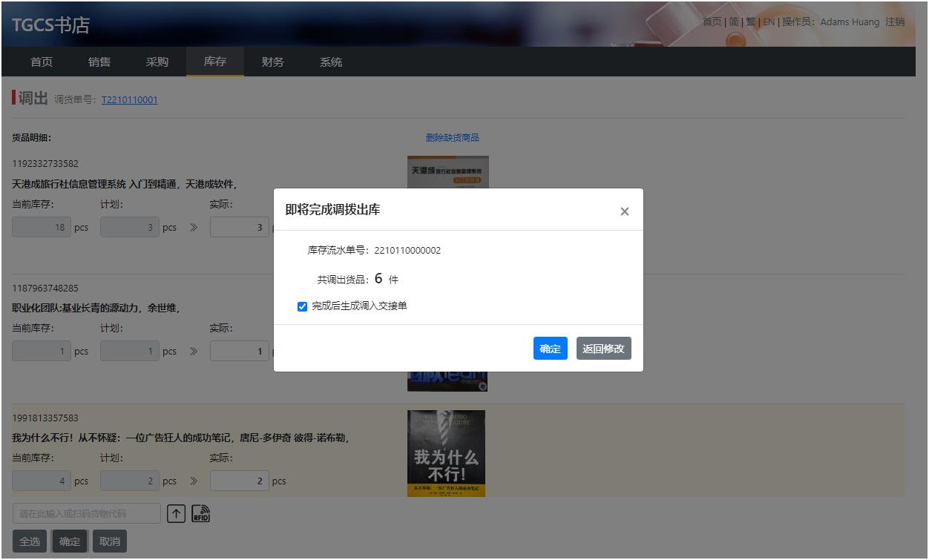Click 返回修改 button
Screen dimensions: 929x560
point(603,349)
